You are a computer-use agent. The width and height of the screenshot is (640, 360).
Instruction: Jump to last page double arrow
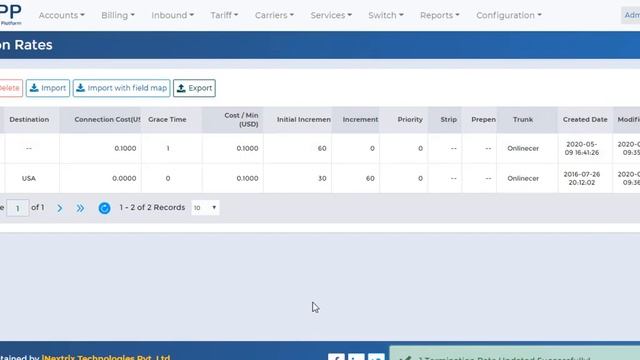[x=80, y=208]
